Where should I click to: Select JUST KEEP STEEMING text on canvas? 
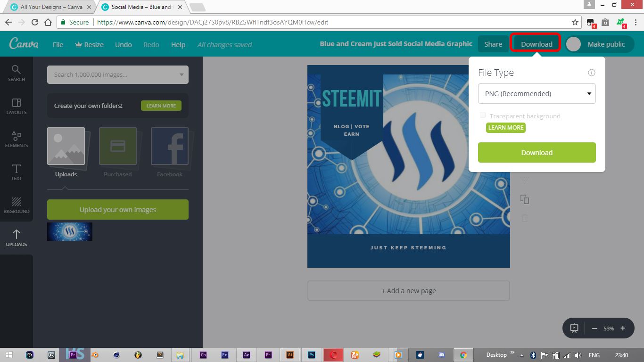[408, 247]
